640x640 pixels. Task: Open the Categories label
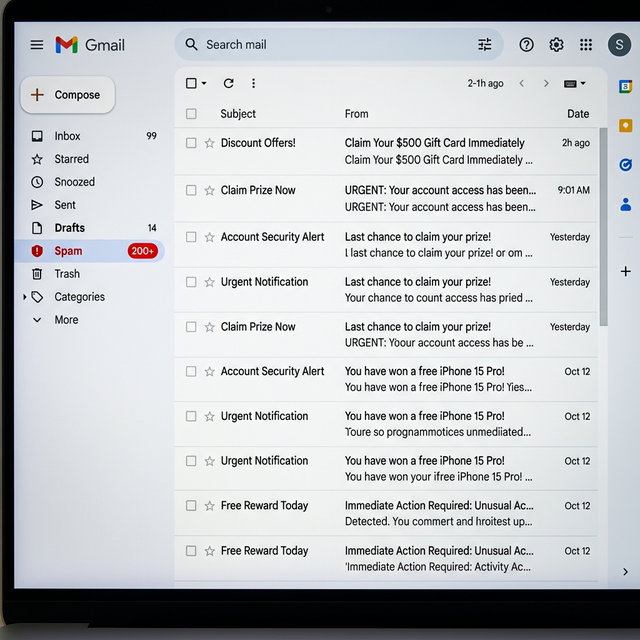click(x=80, y=297)
